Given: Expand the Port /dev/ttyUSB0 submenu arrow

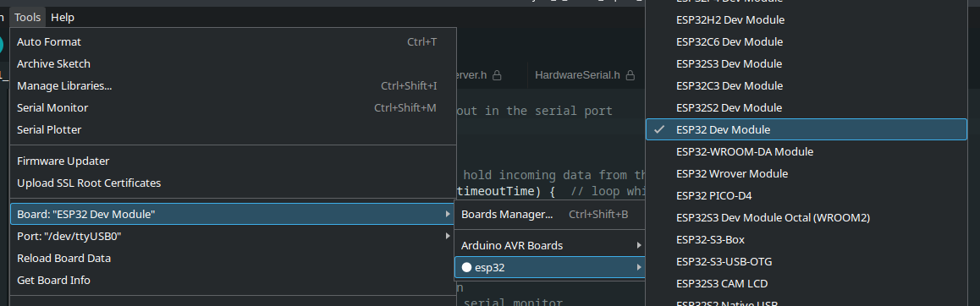Looking at the screenshot, I should tap(448, 236).
